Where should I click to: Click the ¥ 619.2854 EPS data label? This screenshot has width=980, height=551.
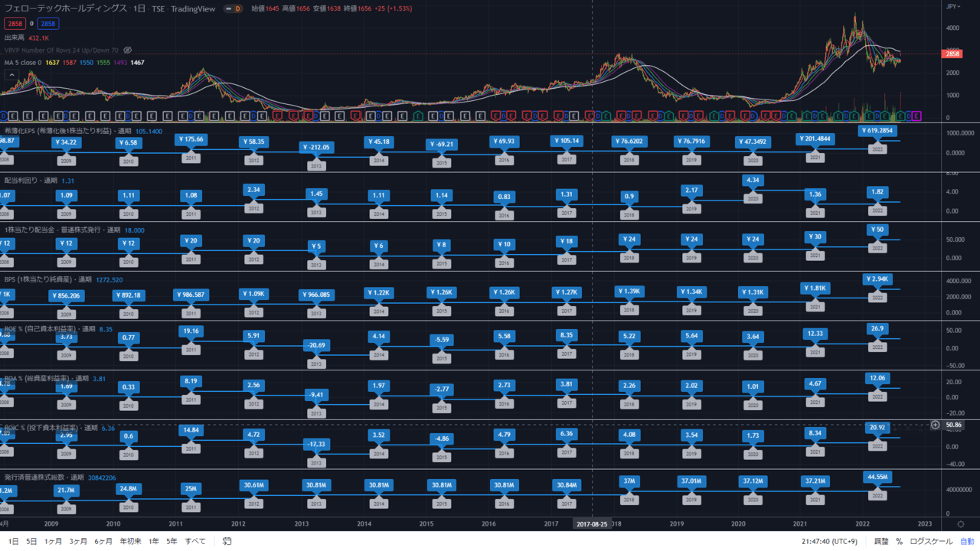click(878, 131)
